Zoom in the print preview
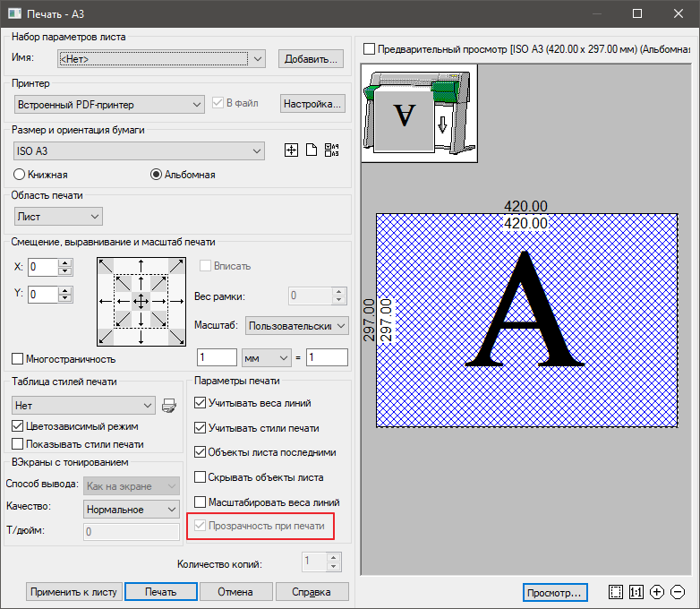This screenshot has width=700, height=609. tap(657, 592)
